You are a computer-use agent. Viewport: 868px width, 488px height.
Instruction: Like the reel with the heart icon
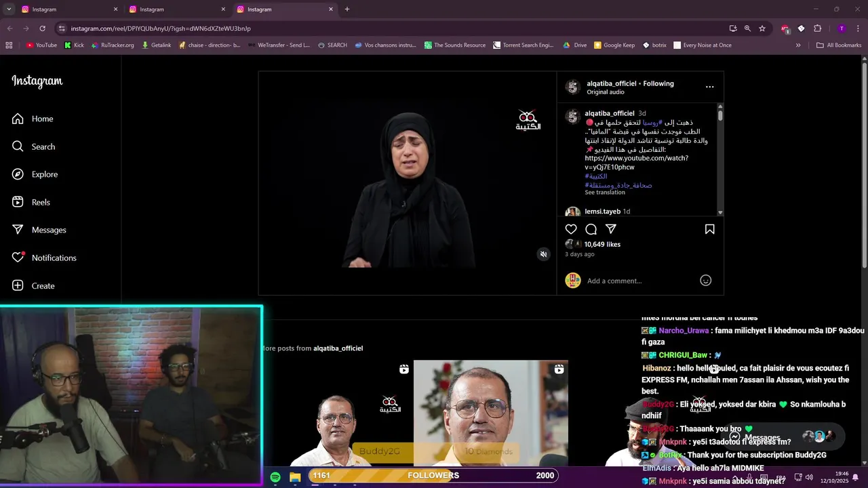(571, 229)
